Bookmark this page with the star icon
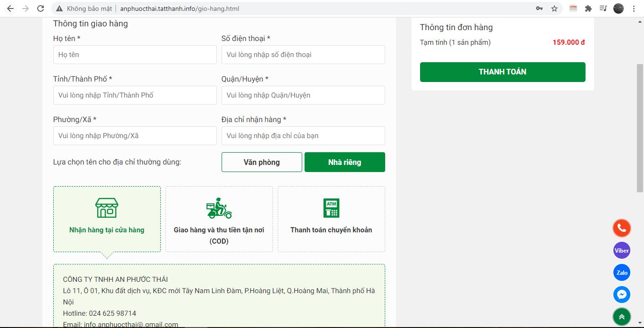 554,8
